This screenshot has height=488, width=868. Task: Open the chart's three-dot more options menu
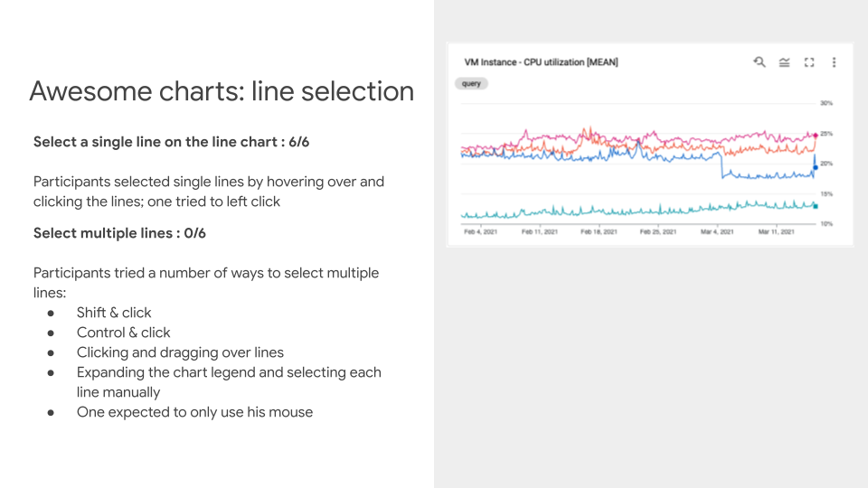coord(834,62)
